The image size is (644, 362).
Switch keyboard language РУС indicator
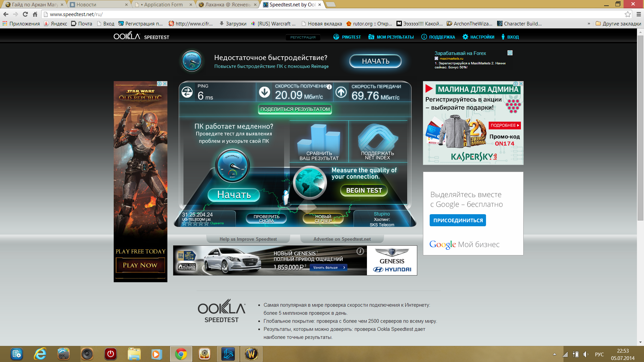pyautogui.click(x=599, y=354)
